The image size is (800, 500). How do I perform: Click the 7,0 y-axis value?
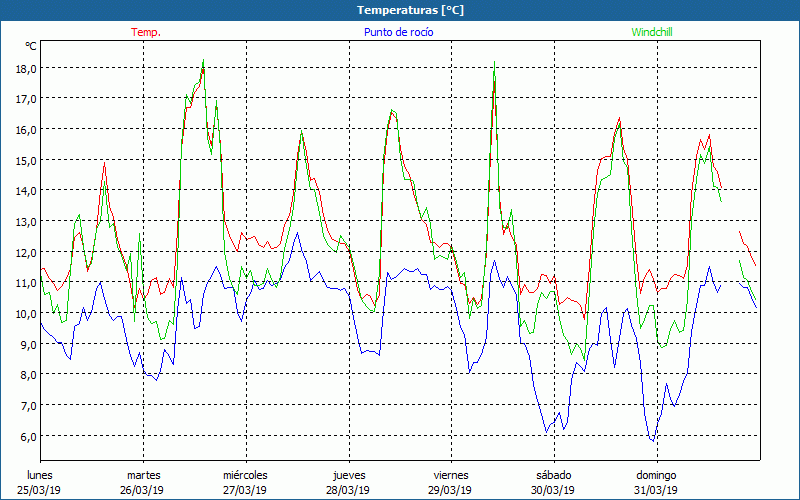pyautogui.click(x=29, y=406)
